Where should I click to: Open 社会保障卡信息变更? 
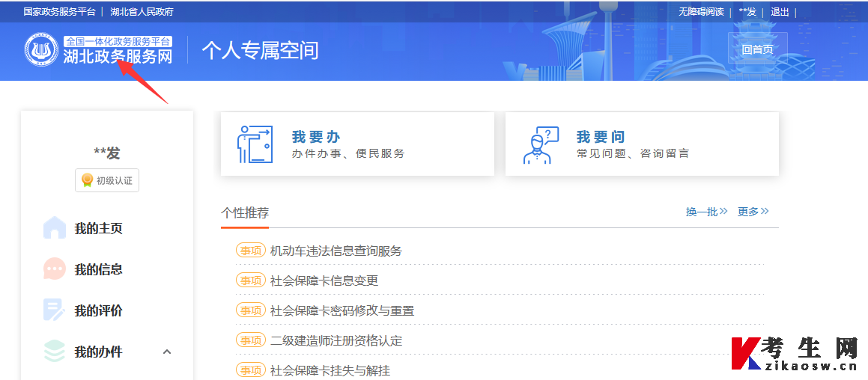point(324,281)
